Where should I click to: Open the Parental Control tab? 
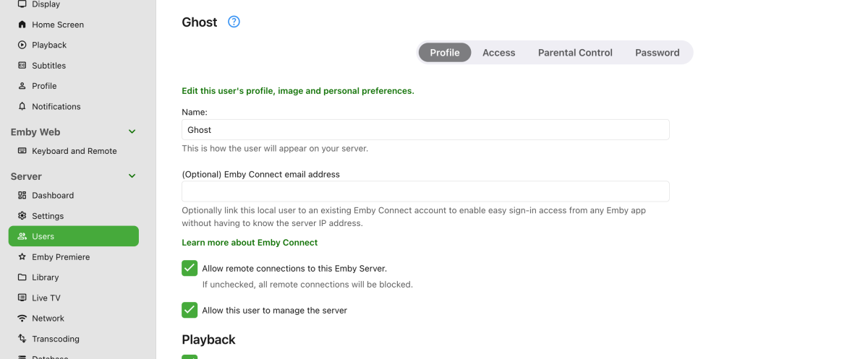575,52
